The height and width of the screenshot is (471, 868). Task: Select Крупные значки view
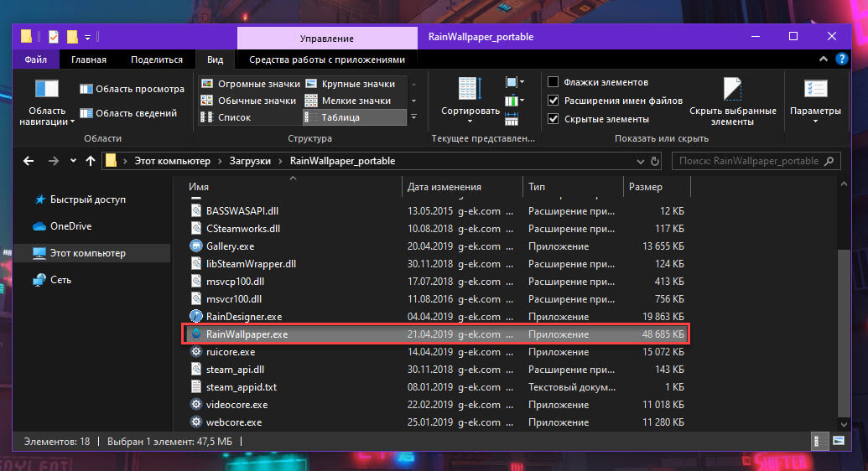click(x=350, y=84)
